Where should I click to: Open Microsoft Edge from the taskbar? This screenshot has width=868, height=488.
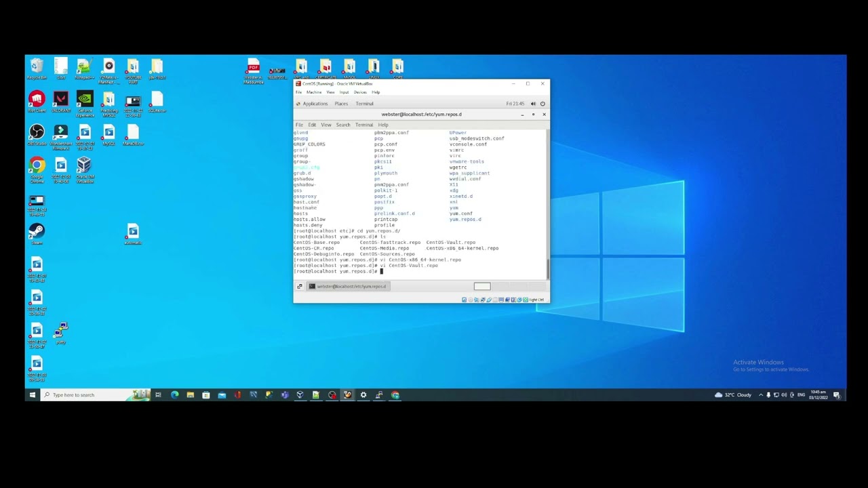point(174,394)
